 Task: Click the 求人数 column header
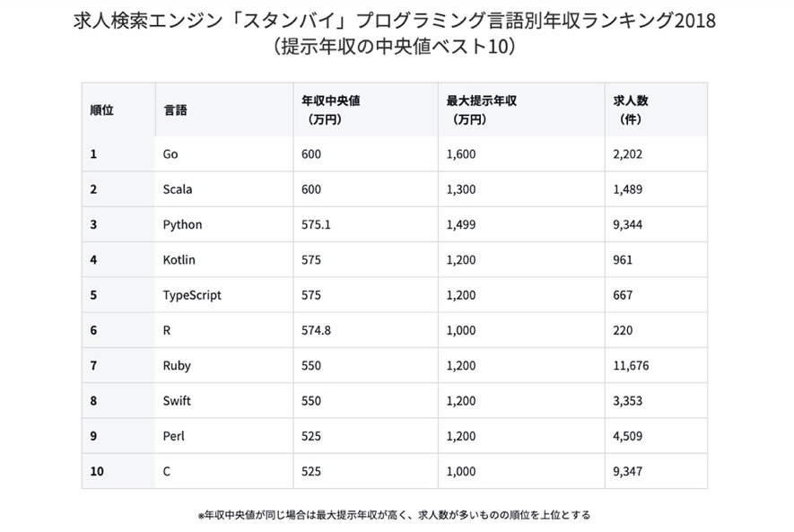[x=631, y=109]
